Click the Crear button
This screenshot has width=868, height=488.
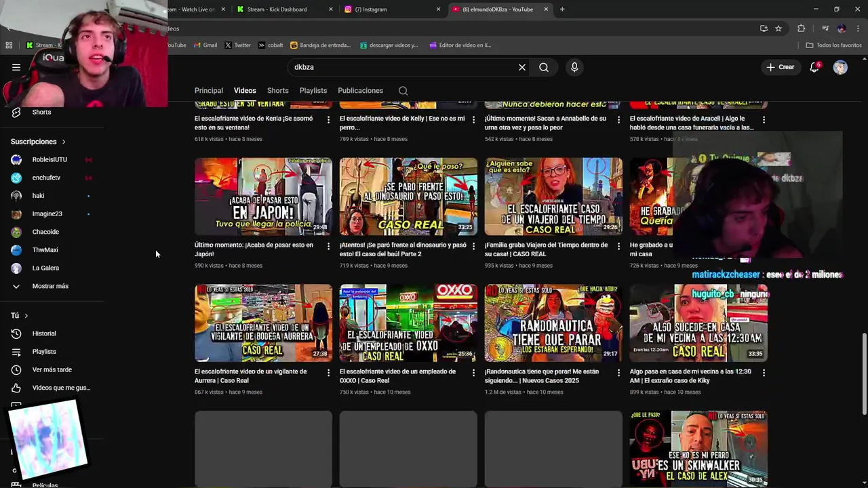780,67
